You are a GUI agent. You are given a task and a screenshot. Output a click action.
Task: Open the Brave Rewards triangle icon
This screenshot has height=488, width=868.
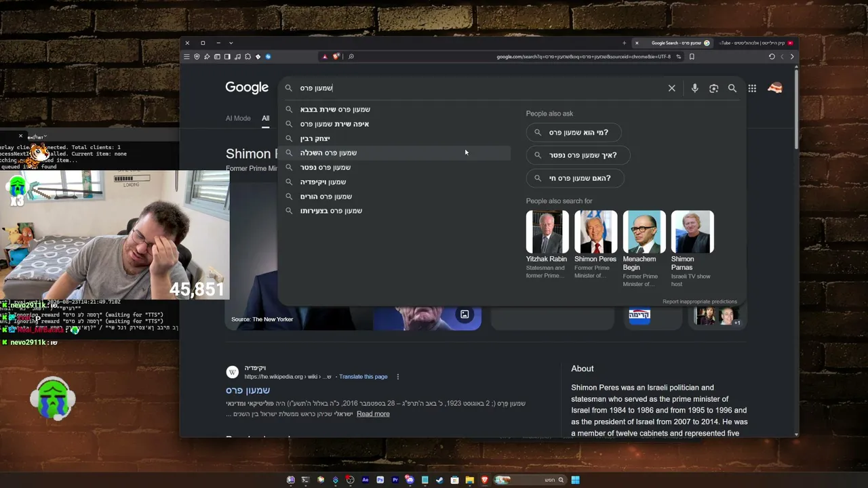point(325,57)
